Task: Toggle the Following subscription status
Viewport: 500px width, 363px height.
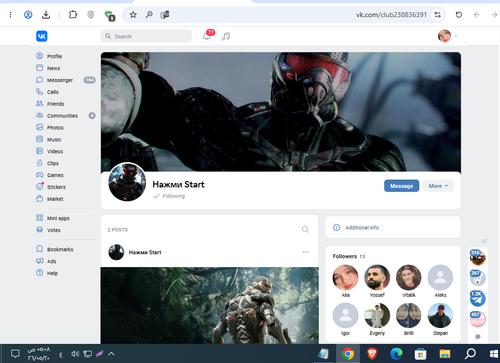Action: [x=169, y=196]
